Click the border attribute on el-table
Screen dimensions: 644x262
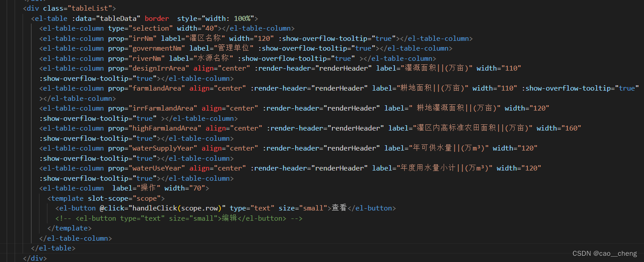click(156, 18)
